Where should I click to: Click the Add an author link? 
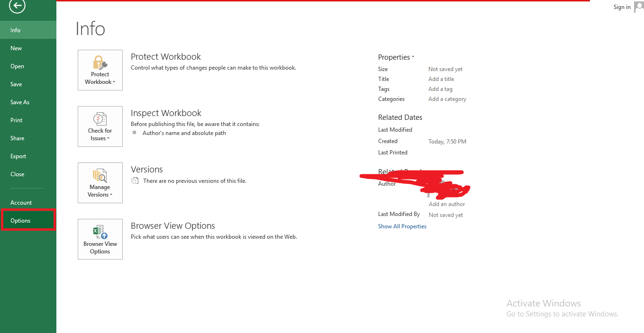[446, 204]
